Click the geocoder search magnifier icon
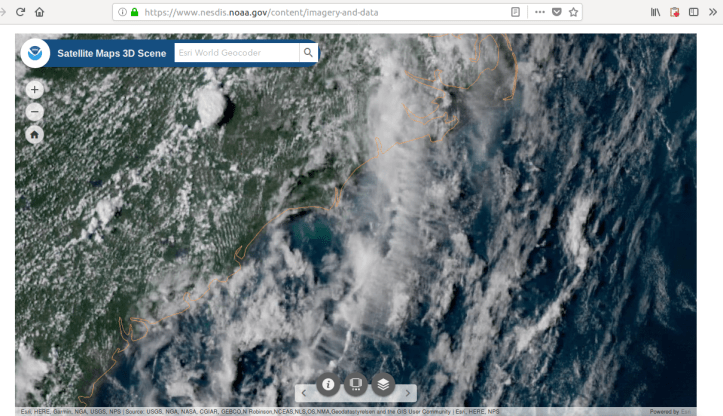This screenshot has width=723, height=416. coord(308,53)
